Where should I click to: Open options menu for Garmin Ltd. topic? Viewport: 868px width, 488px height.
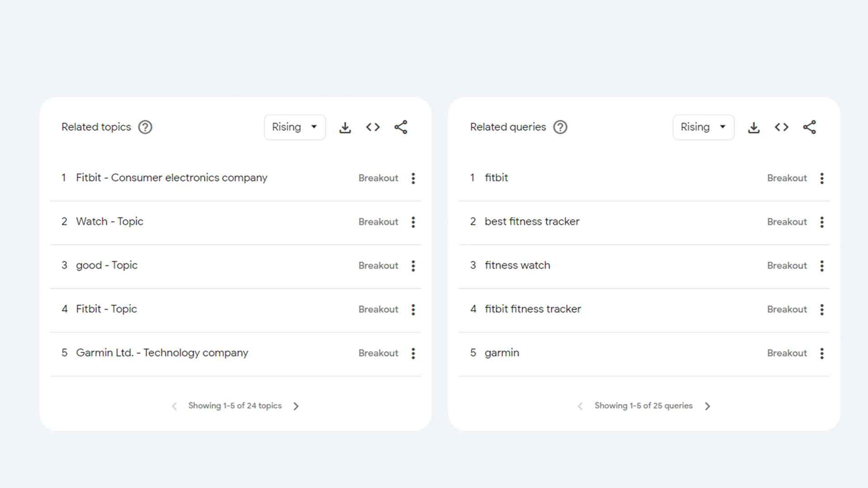(x=413, y=353)
